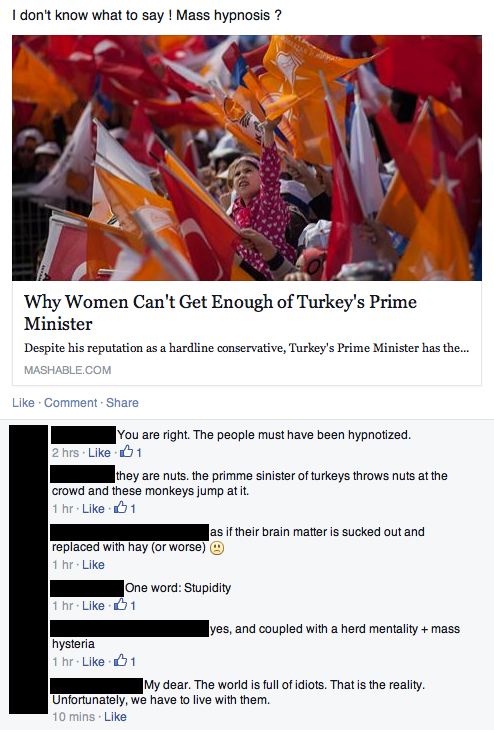The width and height of the screenshot is (494, 730).
Task: Click the article description text about hardline conservative
Action: pos(246,348)
